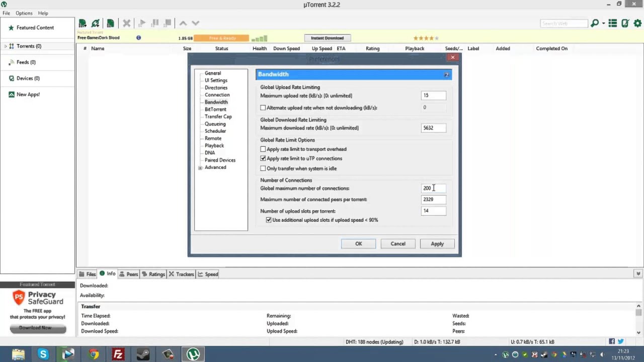The height and width of the screenshot is (362, 644).
Task: Click the Start torrent play icon
Action: point(142,23)
